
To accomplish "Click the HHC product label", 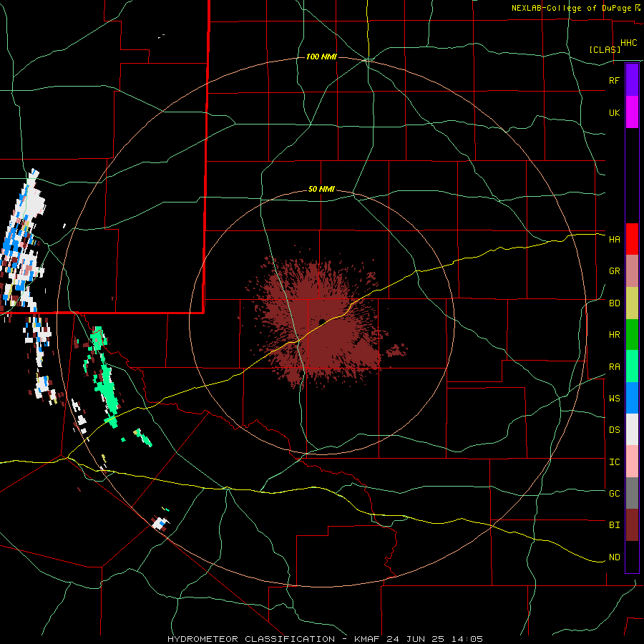I will coord(628,43).
